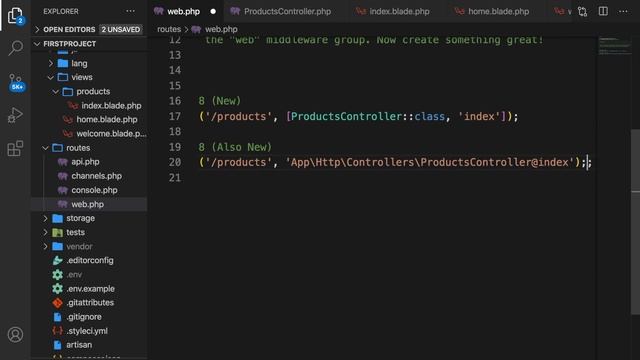Click the 2 UNSAVED badge
This screenshot has height=360, width=640.
coord(121,29)
